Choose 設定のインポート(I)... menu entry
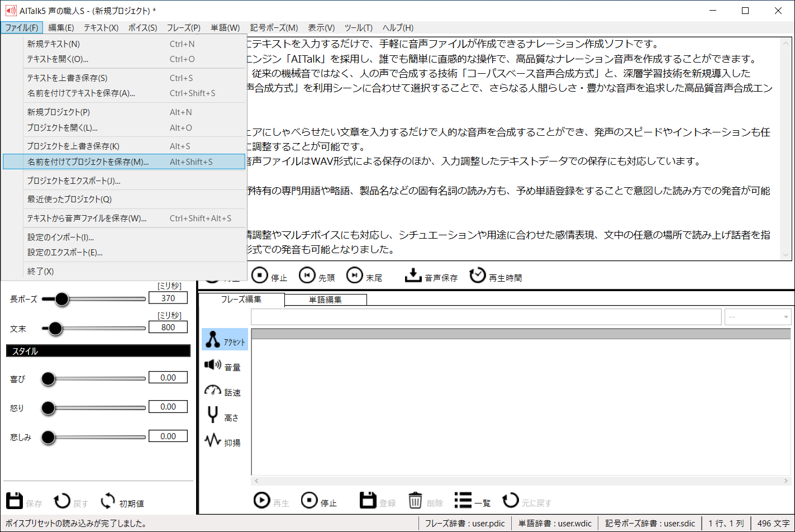795x532 pixels. coord(125,237)
